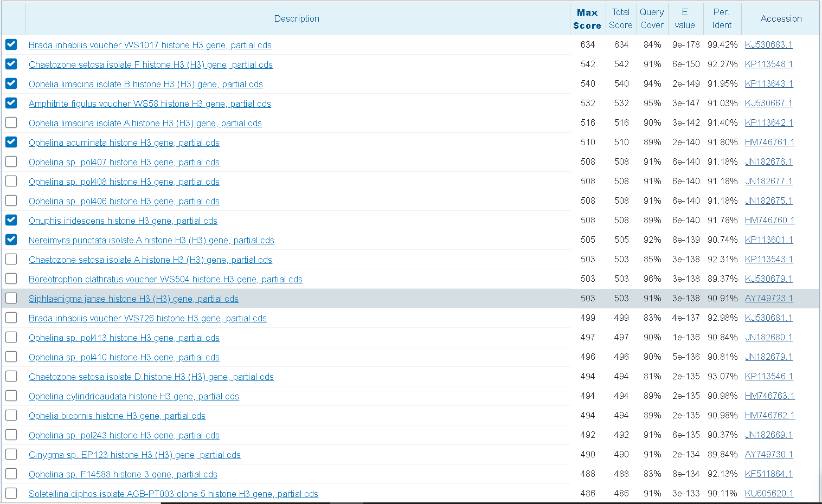Open accession JN182680.1
This screenshot has height=504, width=822.
pos(769,337)
